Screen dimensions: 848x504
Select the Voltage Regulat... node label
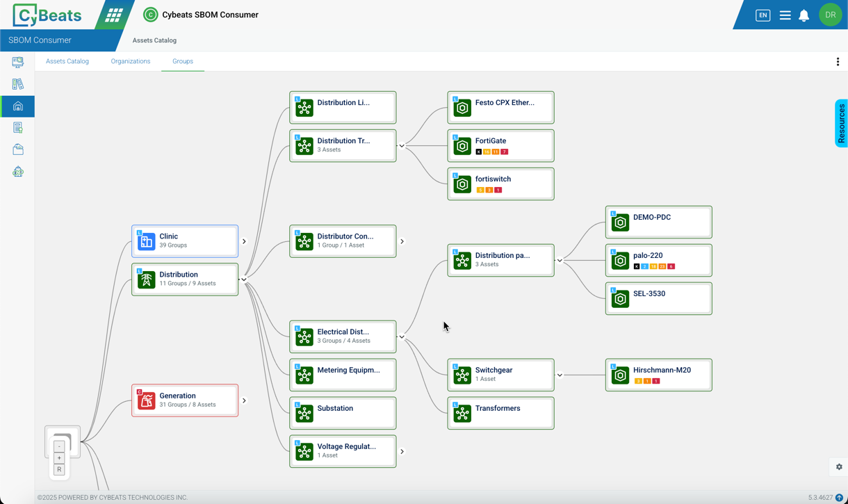347,446
